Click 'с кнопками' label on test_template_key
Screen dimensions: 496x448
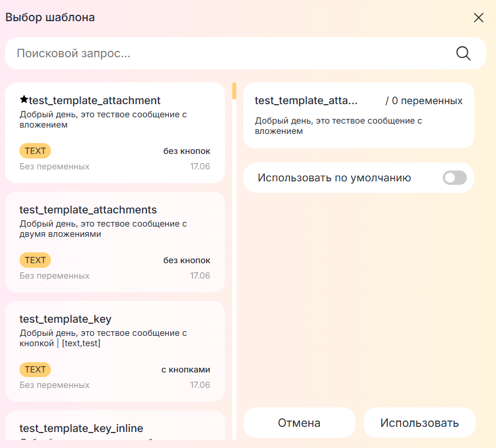(185, 370)
